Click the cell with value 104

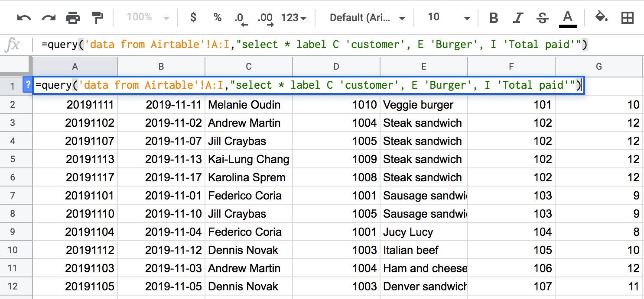[511, 232]
